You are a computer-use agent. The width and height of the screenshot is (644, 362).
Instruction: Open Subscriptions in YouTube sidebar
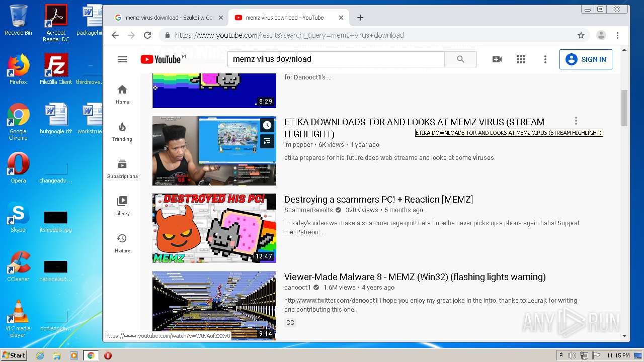(x=122, y=168)
